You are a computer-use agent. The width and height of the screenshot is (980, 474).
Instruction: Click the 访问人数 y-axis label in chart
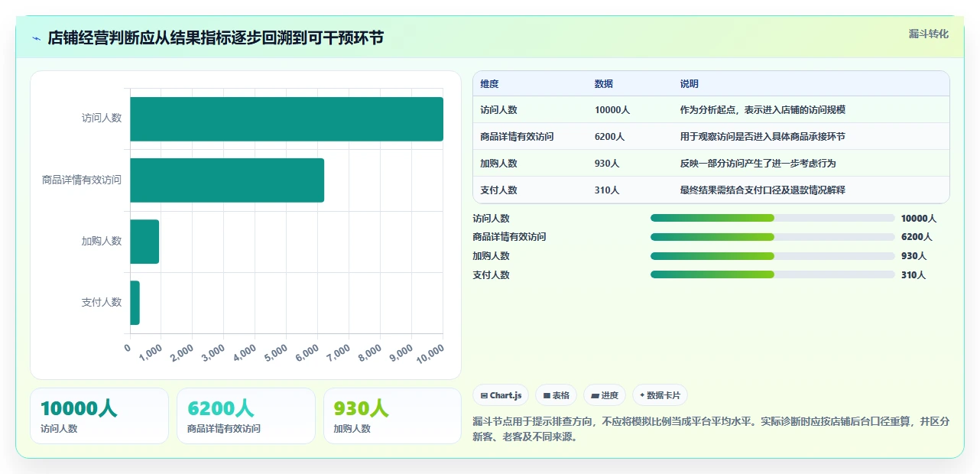click(x=102, y=118)
